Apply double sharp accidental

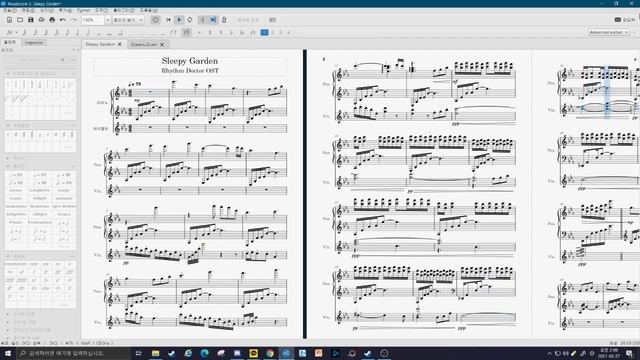[200, 32]
